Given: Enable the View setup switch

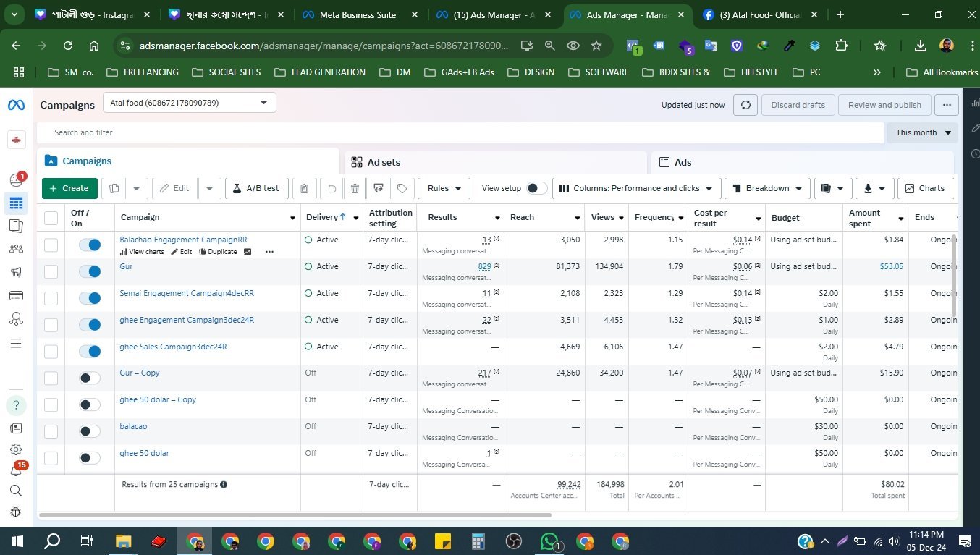Looking at the screenshot, I should coord(536,188).
